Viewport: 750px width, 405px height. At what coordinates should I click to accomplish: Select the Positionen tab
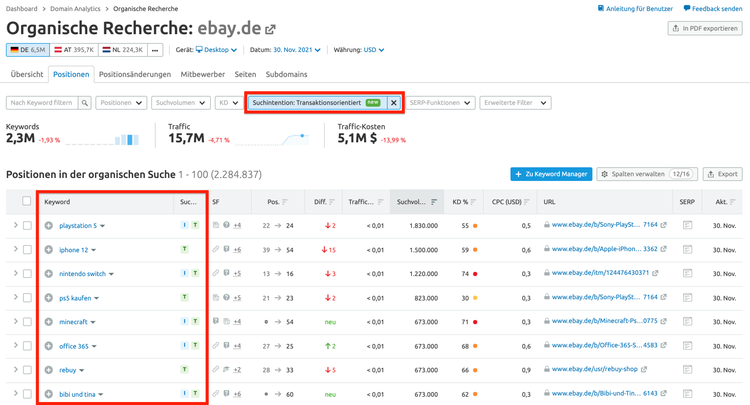pyautogui.click(x=71, y=74)
